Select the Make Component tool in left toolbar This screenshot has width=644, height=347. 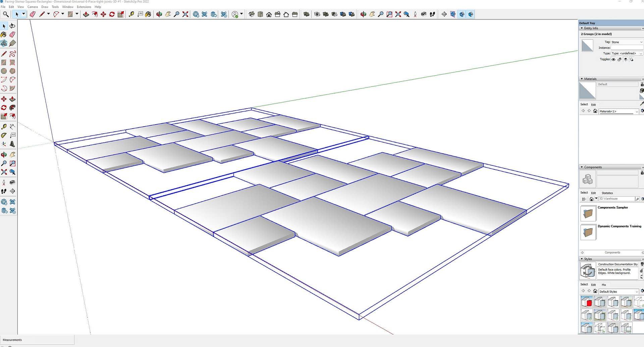[4, 43]
